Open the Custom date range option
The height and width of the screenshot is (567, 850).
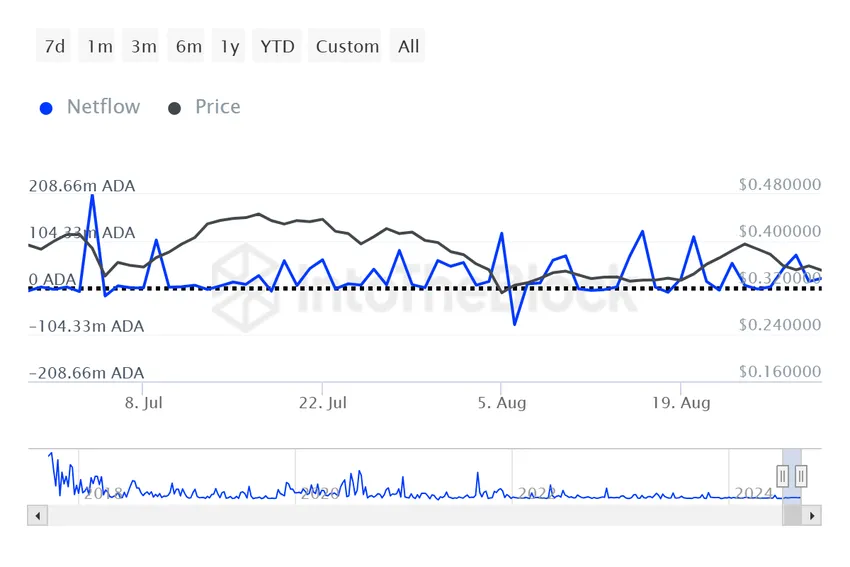point(347,46)
